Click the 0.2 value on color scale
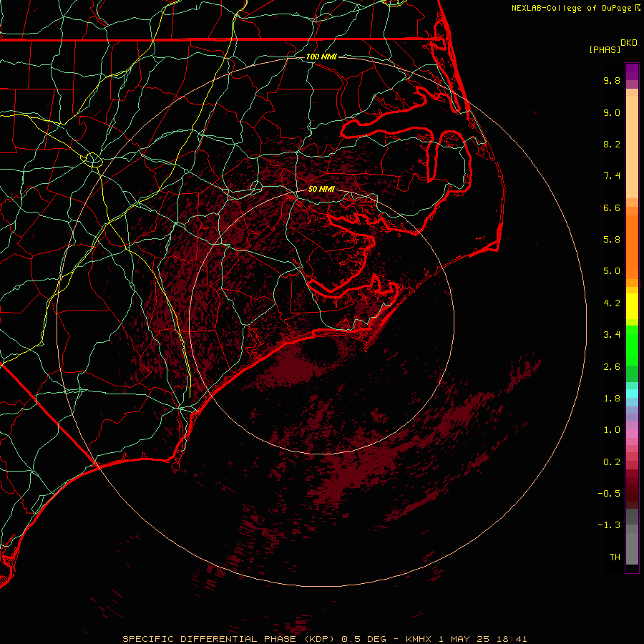Screen dimensions: 644x644 click(612, 462)
